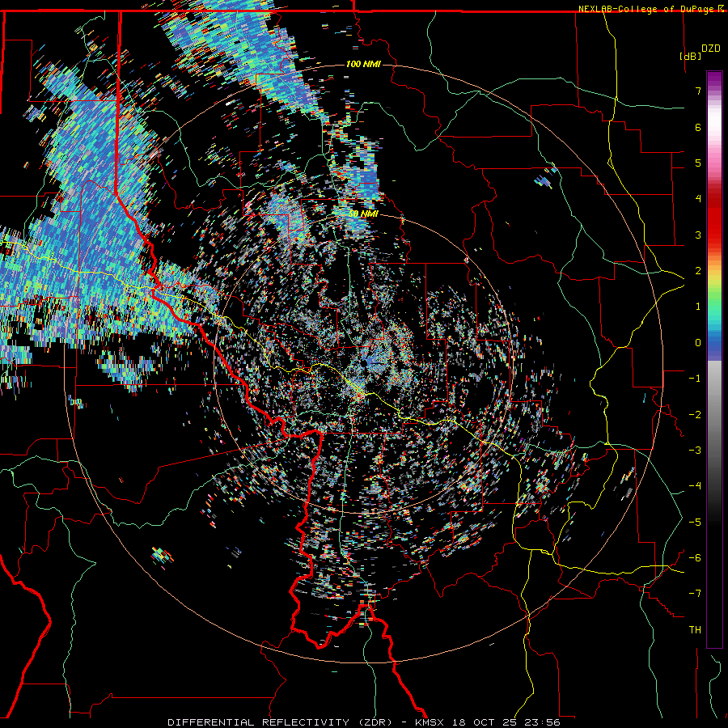Image resolution: width=728 pixels, height=728 pixels.
Task: Click the 1 value on the color scale
Action: click(x=698, y=306)
